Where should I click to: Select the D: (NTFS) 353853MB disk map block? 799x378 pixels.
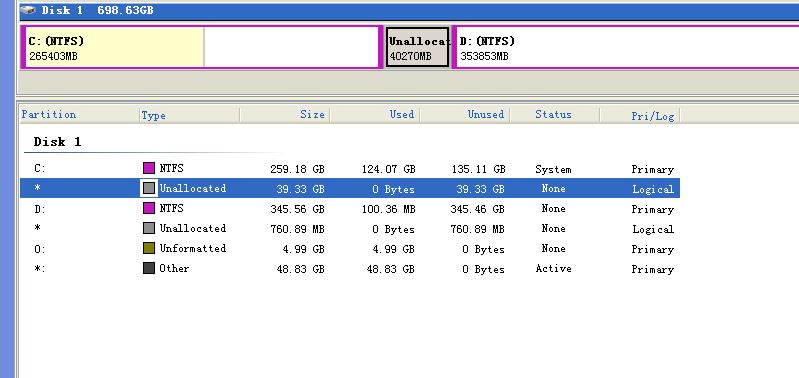pyautogui.click(x=625, y=47)
